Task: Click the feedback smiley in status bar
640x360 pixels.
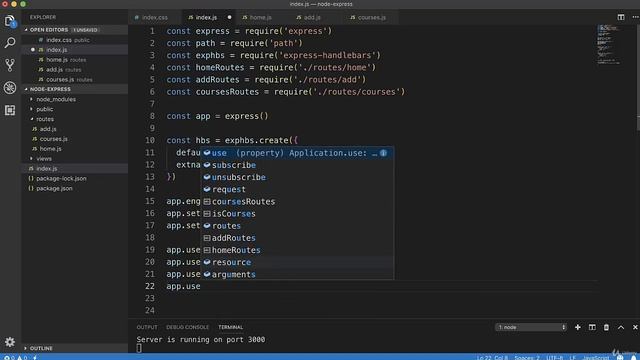Action: tap(620, 358)
